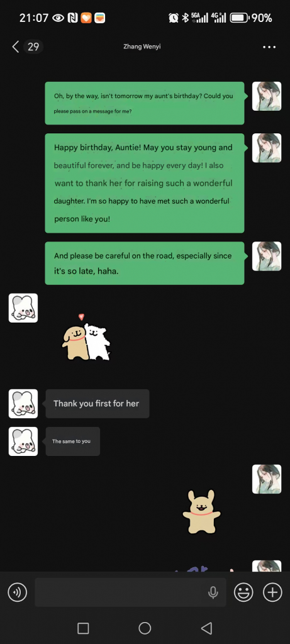
Task: Tap the Android recent apps square button
Action: [x=84, y=628]
